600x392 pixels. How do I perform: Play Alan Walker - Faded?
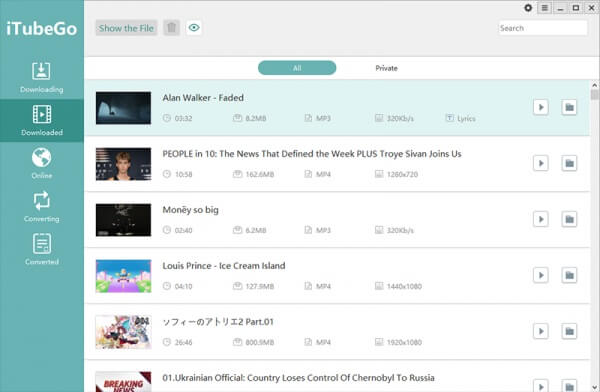[541, 107]
